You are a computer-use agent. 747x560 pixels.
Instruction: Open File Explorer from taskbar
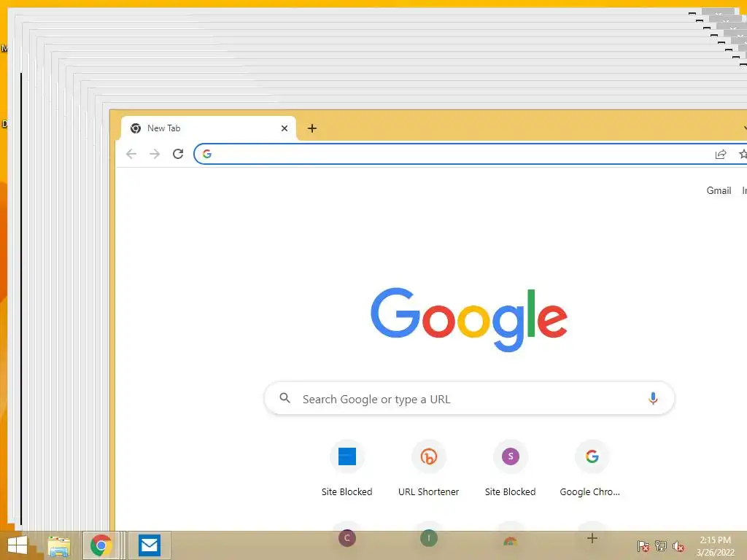pos(59,545)
